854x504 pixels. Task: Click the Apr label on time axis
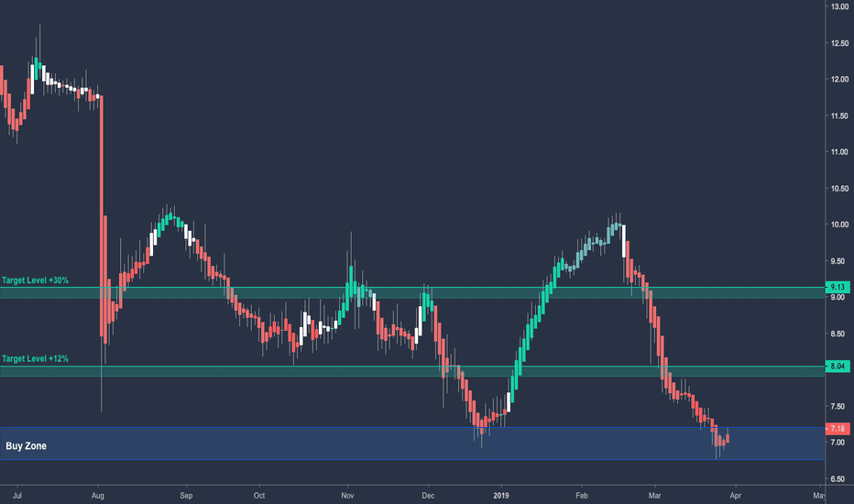735,496
